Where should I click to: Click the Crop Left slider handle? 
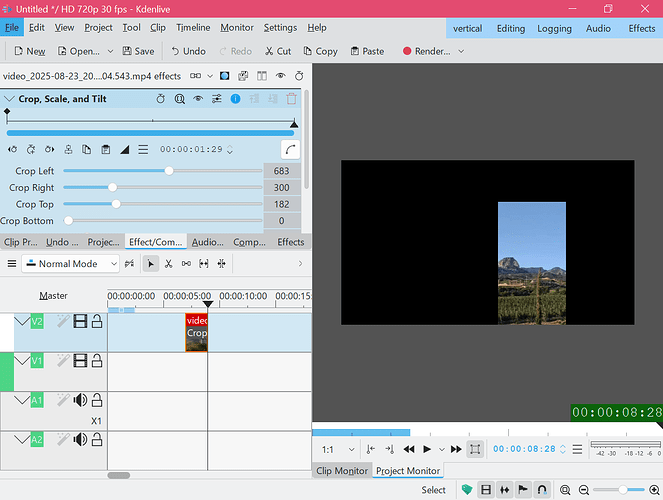click(169, 171)
